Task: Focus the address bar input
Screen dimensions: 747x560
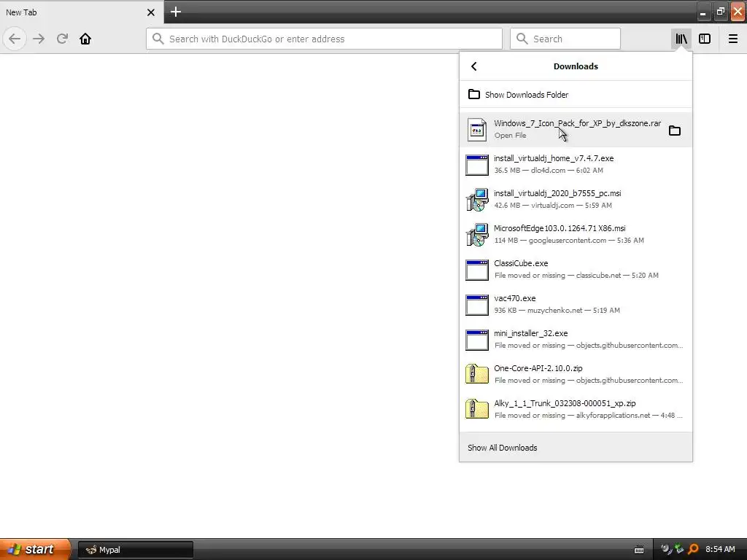Action: [x=324, y=39]
